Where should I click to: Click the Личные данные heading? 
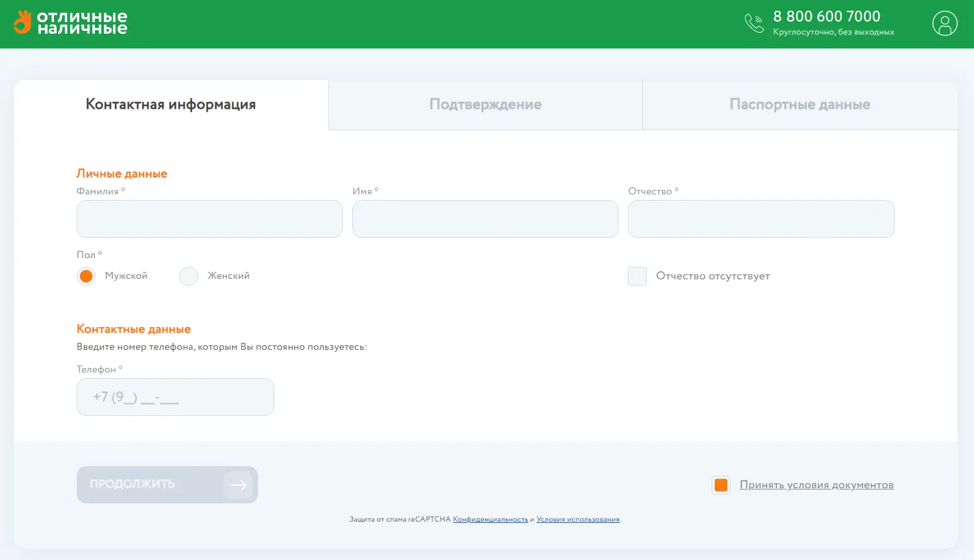pyautogui.click(x=122, y=174)
